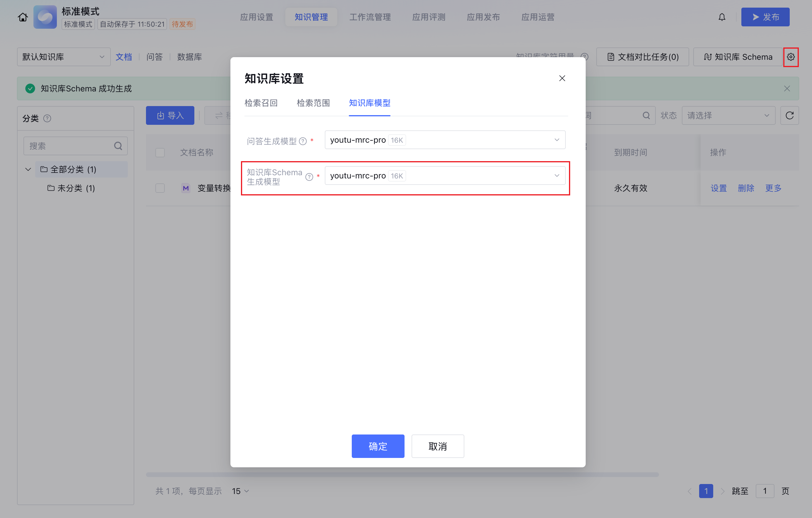The width and height of the screenshot is (812, 518).
Task: Click the 取消 button
Action: pos(437,446)
